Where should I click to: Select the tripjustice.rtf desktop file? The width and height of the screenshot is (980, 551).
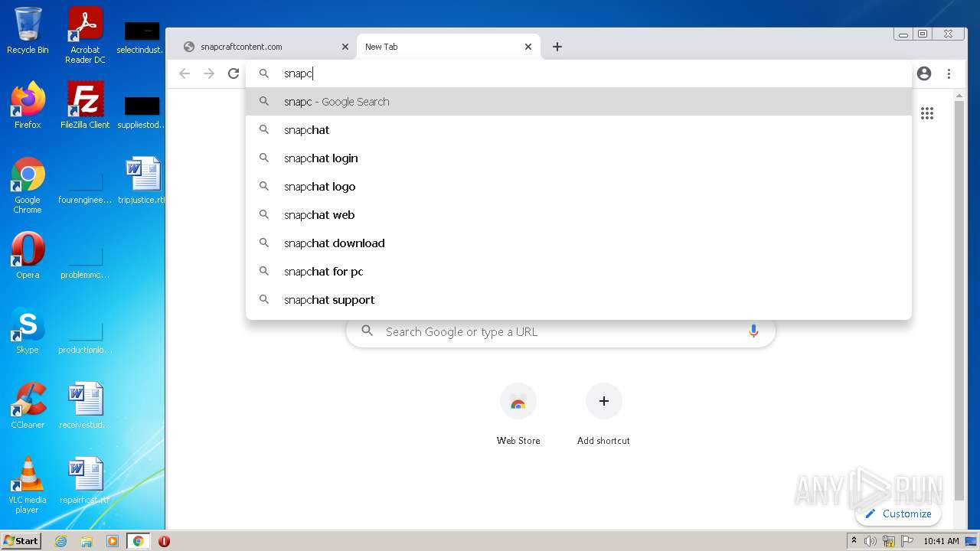point(142,181)
